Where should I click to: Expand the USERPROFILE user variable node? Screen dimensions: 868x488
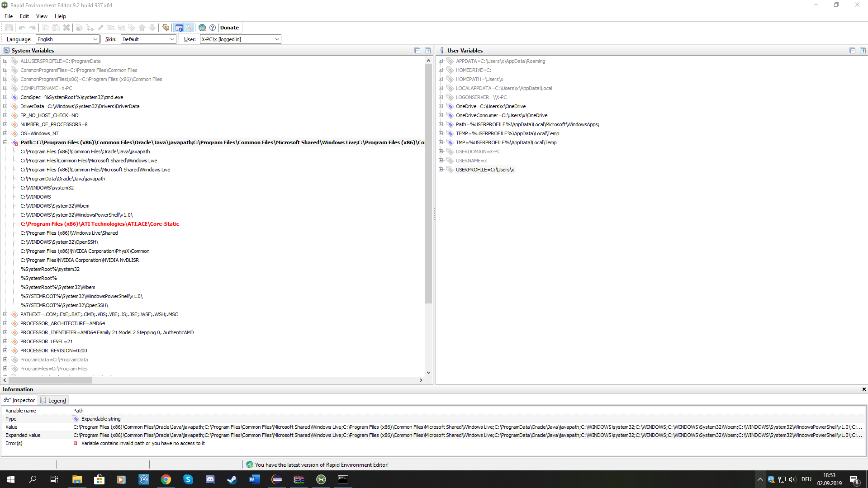point(441,169)
